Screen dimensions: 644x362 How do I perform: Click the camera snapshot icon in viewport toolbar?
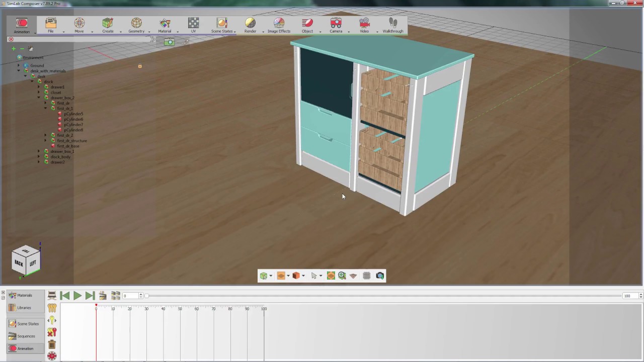coord(380,276)
